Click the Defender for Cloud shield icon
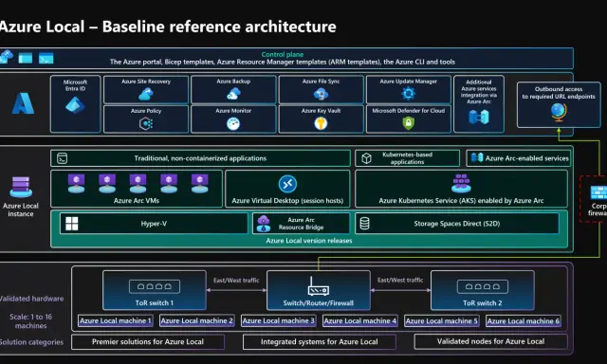The height and width of the screenshot is (364, 607). click(x=409, y=123)
